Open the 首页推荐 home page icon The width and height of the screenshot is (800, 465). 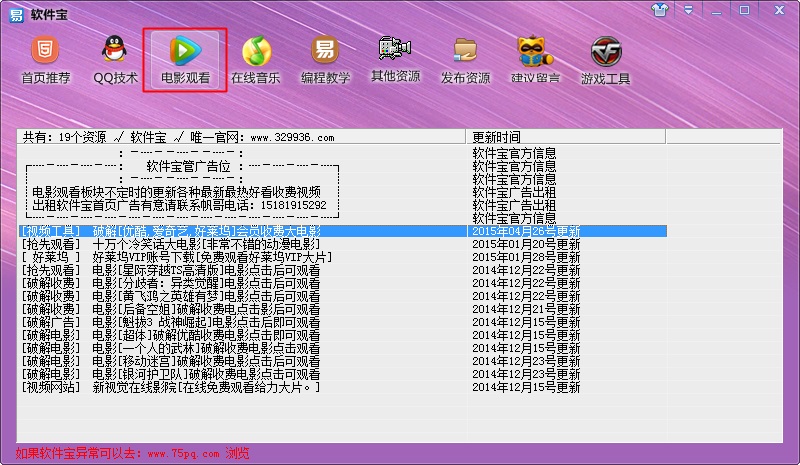[46, 59]
